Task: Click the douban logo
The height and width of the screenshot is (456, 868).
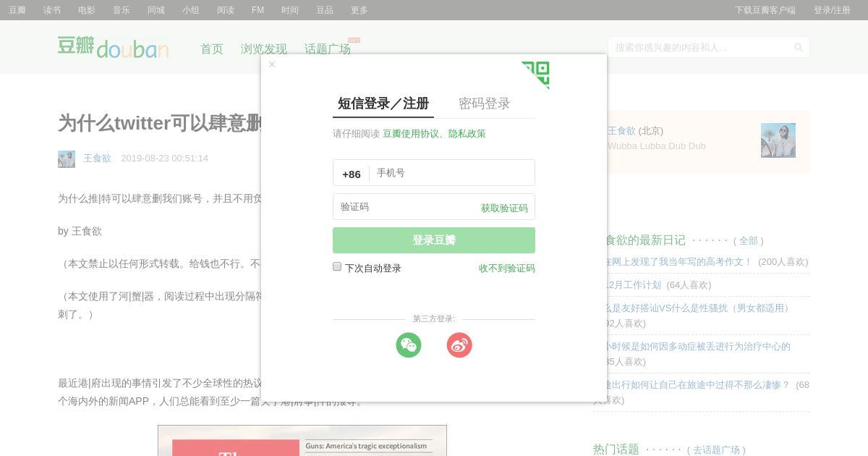Action: pos(114,48)
